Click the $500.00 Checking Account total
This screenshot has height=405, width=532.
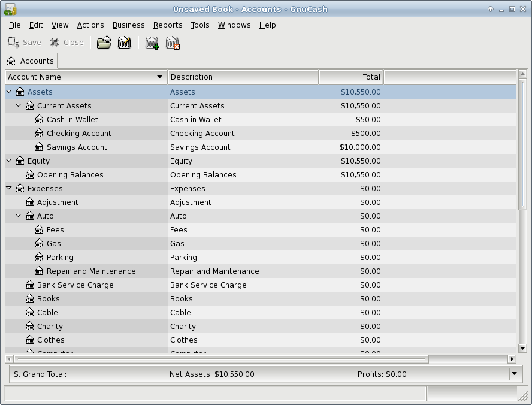[365, 134]
